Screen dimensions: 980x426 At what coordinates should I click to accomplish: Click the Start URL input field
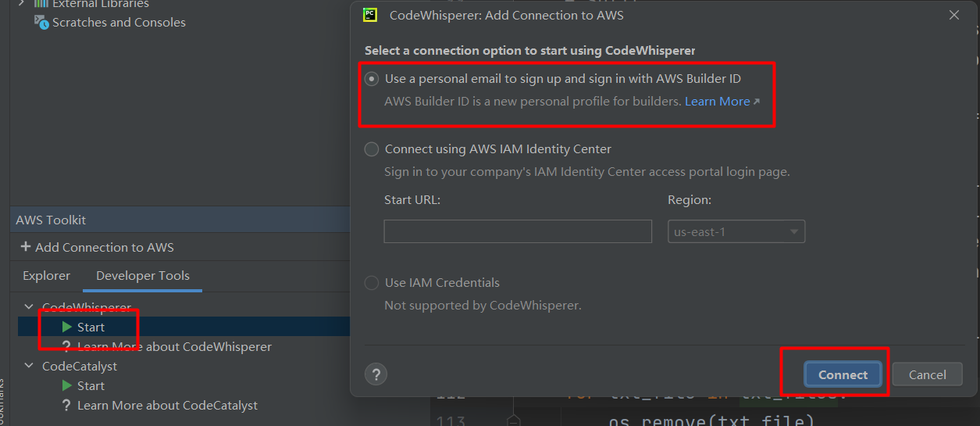pos(518,231)
